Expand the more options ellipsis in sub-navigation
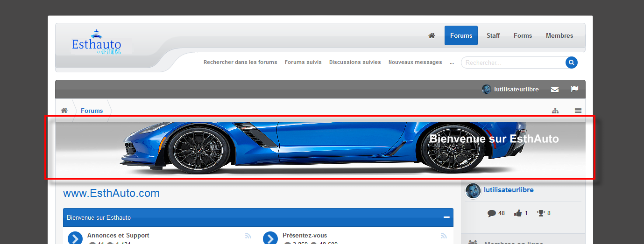This screenshot has height=244, width=644. [452, 62]
